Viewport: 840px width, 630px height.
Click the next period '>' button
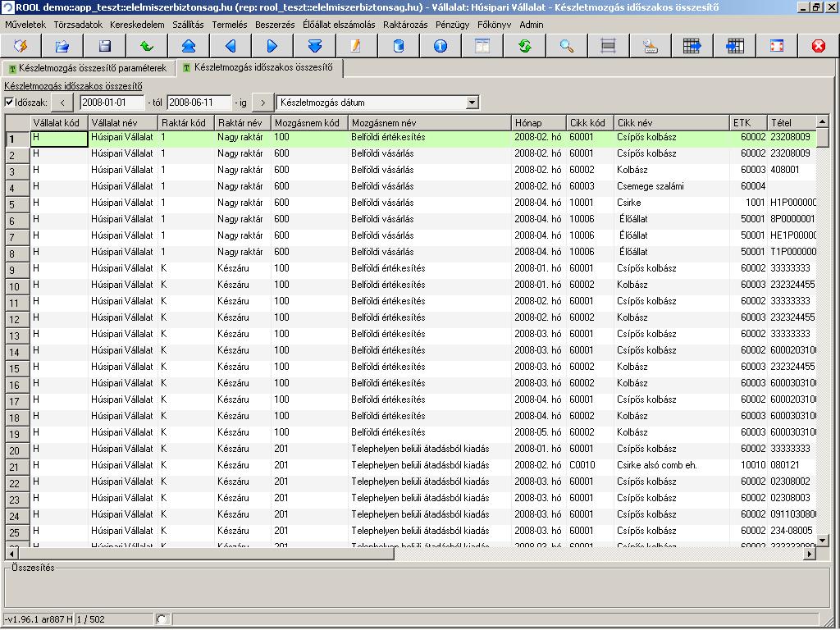point(262,103)
